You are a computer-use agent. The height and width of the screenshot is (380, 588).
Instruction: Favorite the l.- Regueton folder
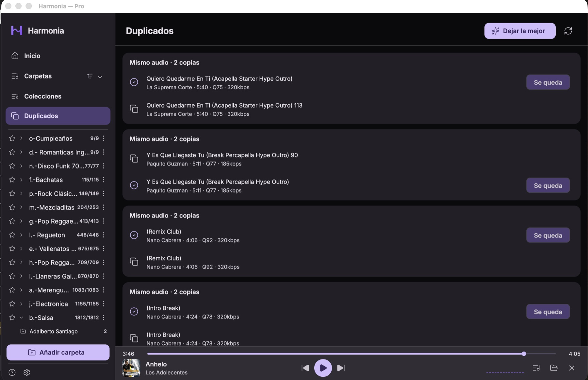coord(12,235)
